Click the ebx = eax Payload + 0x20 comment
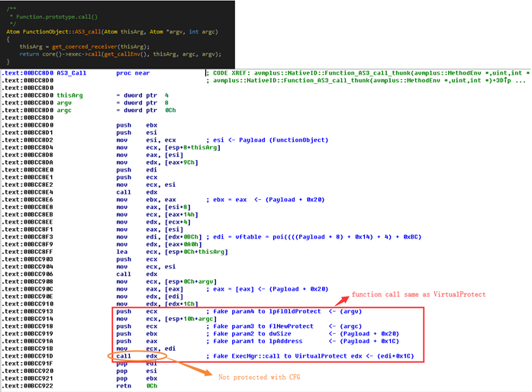532x392 pixels. (x=266, y=200)
